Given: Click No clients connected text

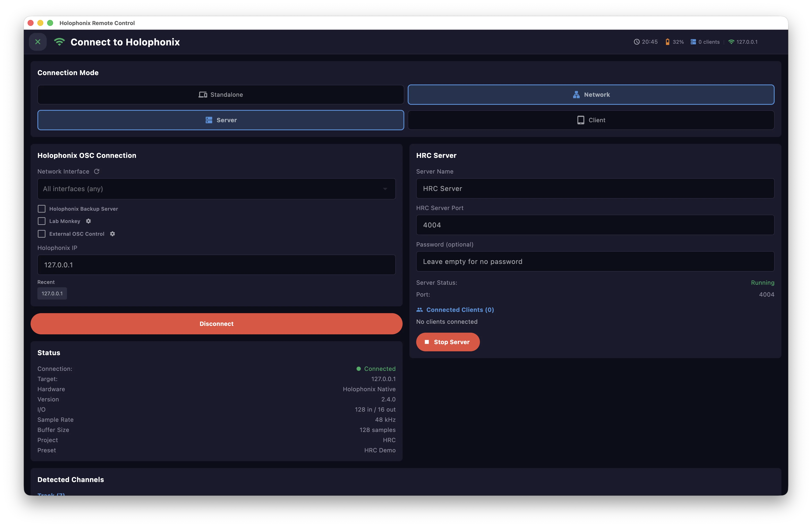Looking at the screenshot, I should pos(447,322).
